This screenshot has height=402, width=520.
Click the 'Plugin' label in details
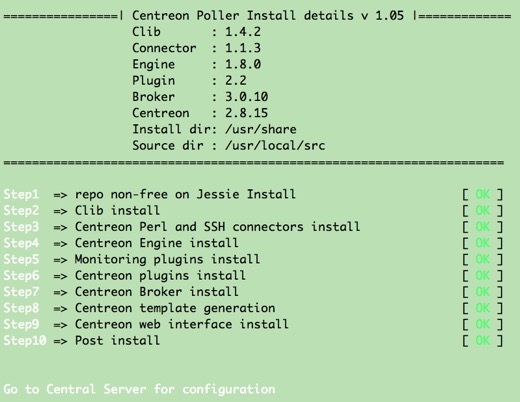click(153, 81)
